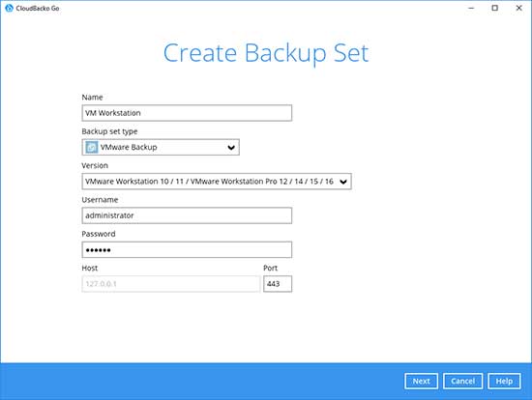The height and width of the screenshot is (400, 532).
Task: Click the VMware Backup type icon
Action: pos(91,147)
